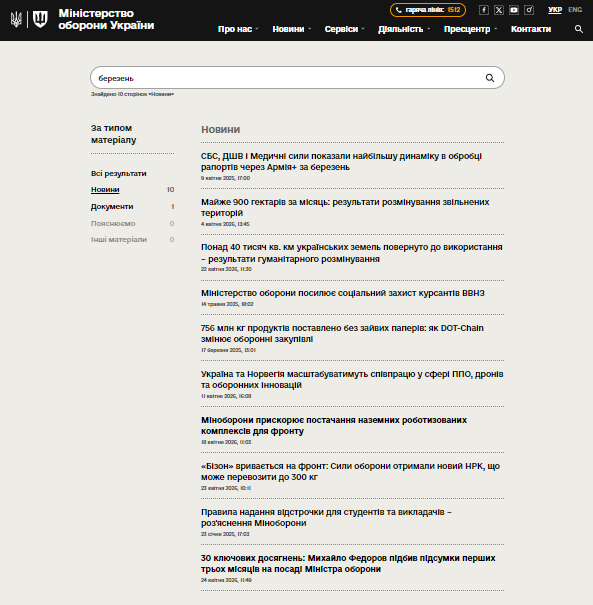Select the Новини filter in sidebar

pyautogui.click(x=105, y=189)
